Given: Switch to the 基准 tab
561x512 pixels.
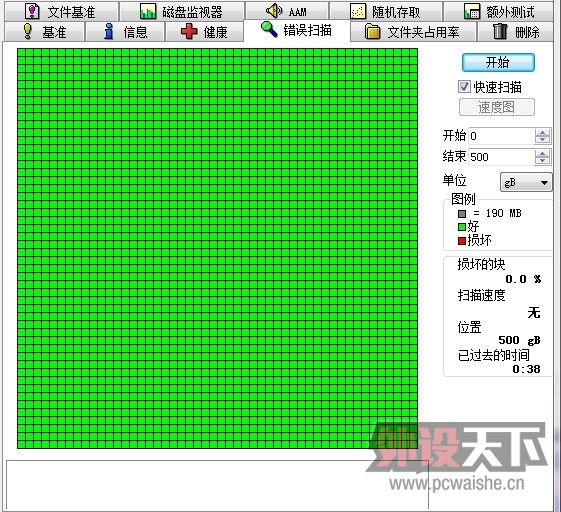Looking at the screenshot, I should [x=45, y=32].
